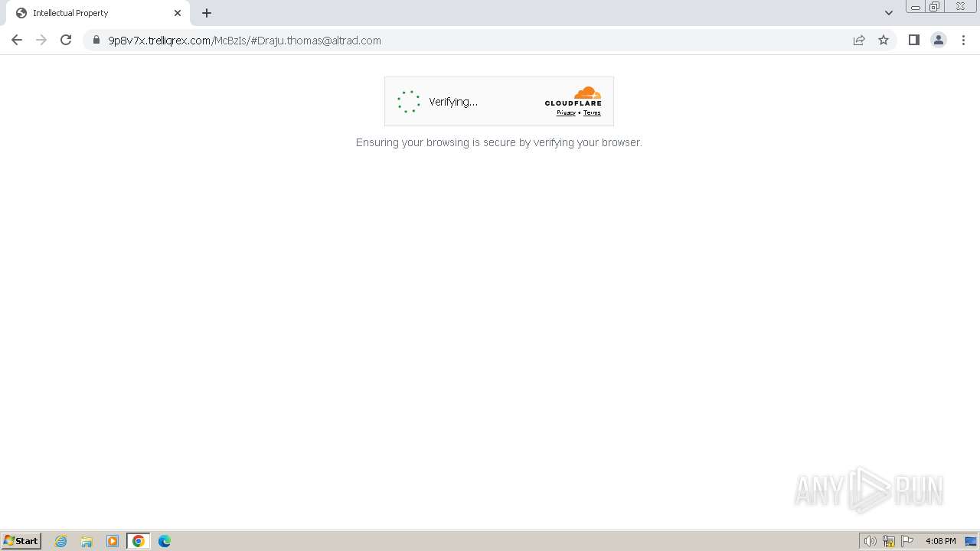Open File Explorer from taskbar
Viewport: 980px width, 551px height.
[87, 541]
